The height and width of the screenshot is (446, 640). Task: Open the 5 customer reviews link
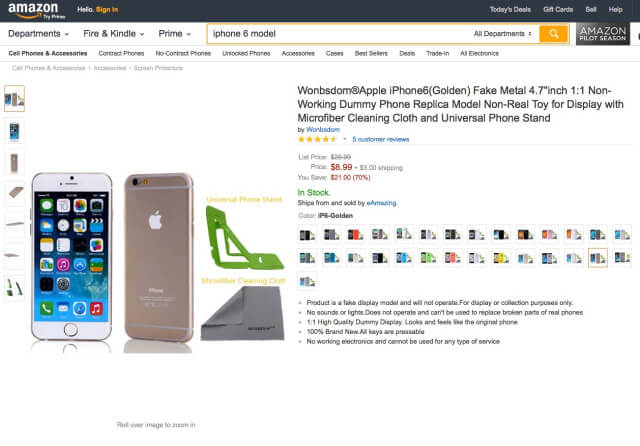[x=381, y=139]
